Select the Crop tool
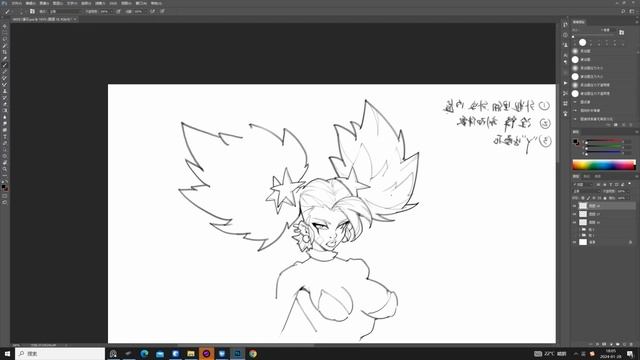The width and height of the screenshot is (640, 360). pyautogui.click(x=5, y=53)
